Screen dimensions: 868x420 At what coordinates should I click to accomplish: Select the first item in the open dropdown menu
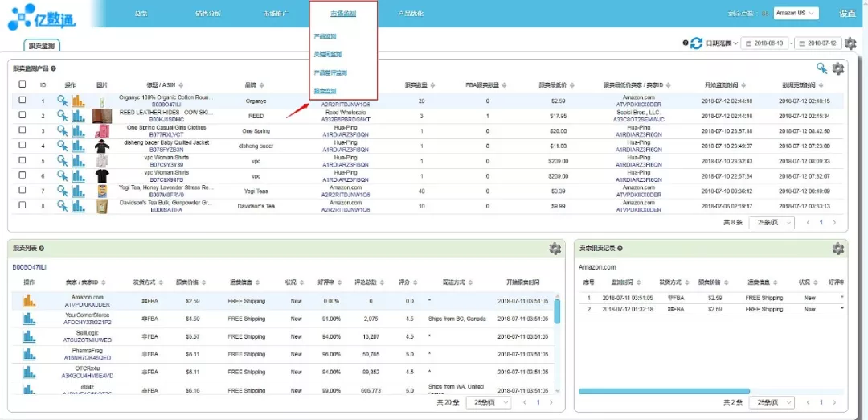click(325, 36)
